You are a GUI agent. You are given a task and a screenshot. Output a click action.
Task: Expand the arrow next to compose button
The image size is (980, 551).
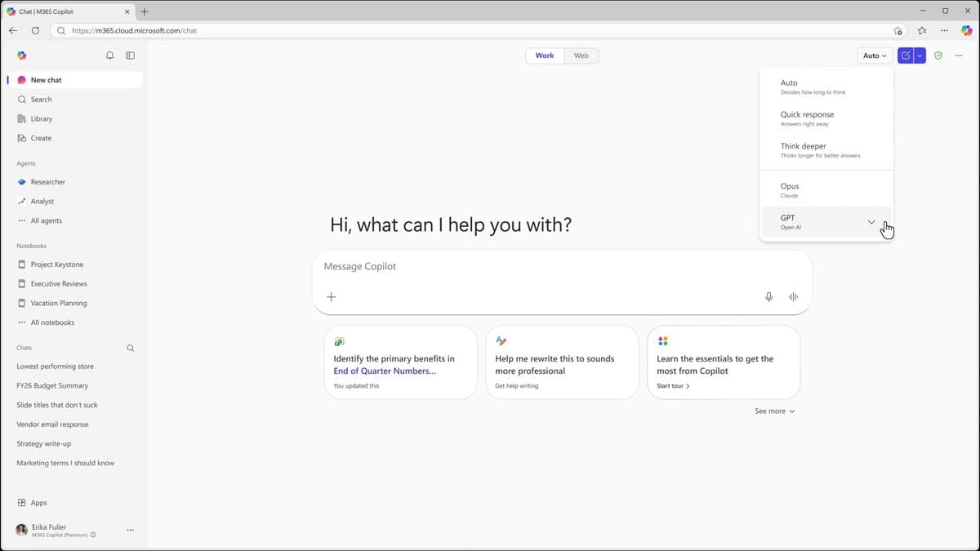click(920, 56)
